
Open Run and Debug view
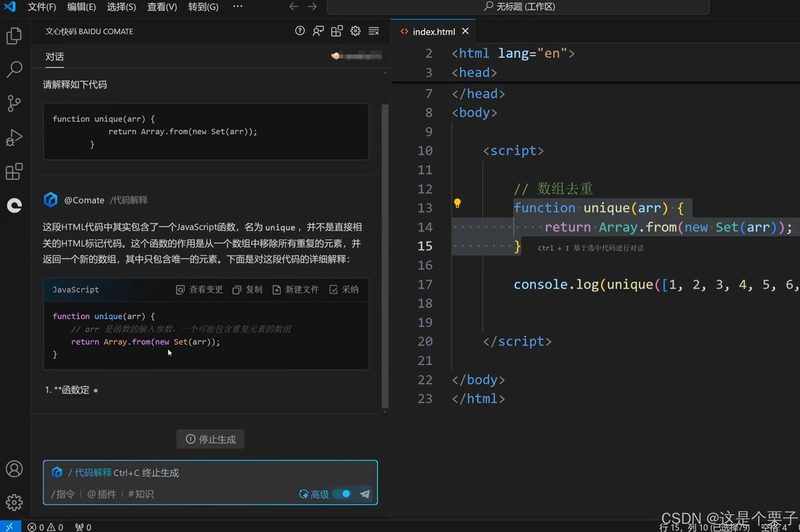click(14, 138)
